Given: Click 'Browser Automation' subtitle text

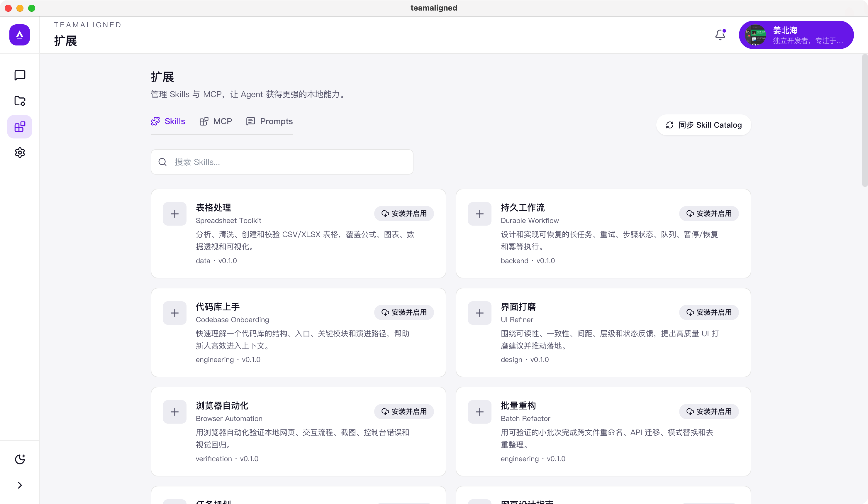Looking at the screenshot, I should [x=229, y=419].
